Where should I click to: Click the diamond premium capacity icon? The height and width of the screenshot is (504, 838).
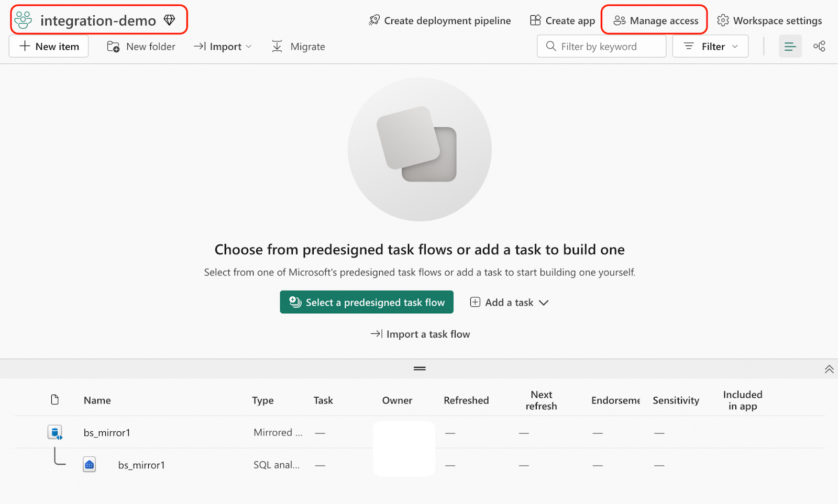point(169,20)
